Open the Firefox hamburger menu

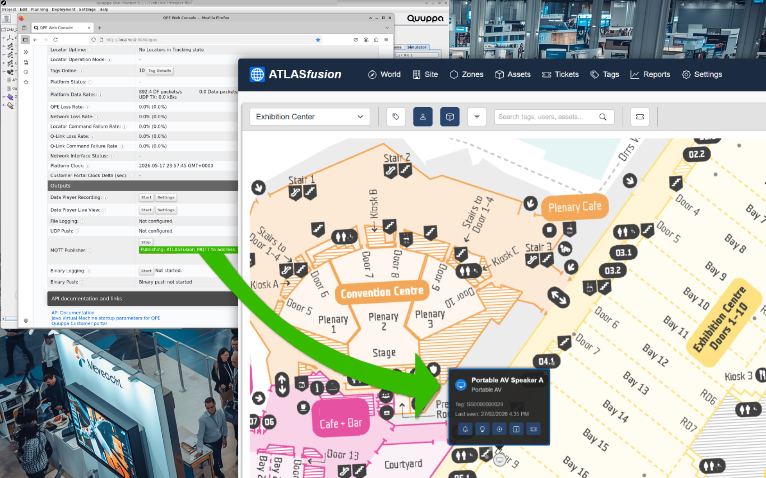[386, 40]
